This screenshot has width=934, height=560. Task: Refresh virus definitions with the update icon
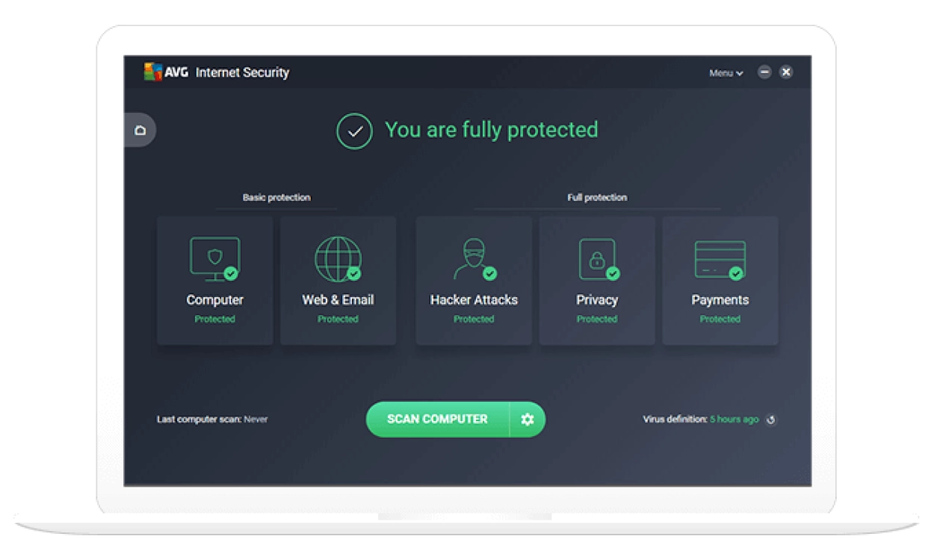(x=771, y=420)
